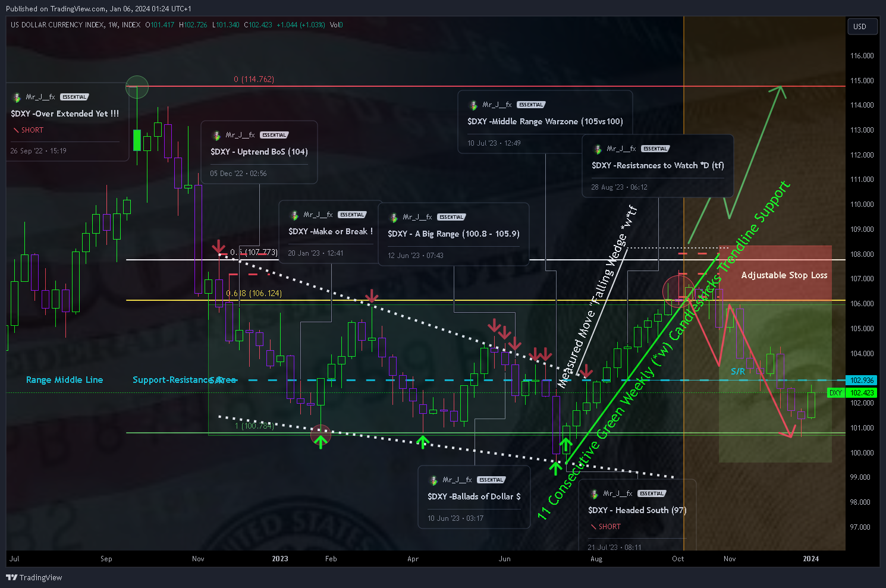Click '2024' on the time axis
Screen dimensions: 886x588
pos(810,559)
